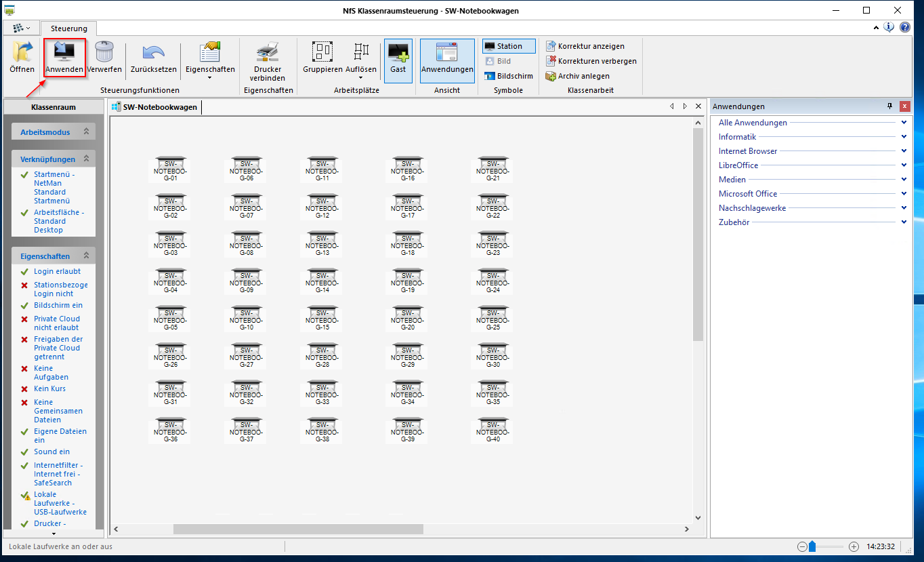Open the Steuerung ribbon tab
This screenshot has height=562, width=924.
click(69, 28)
